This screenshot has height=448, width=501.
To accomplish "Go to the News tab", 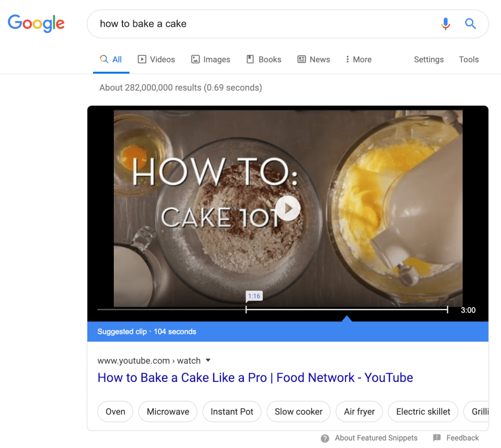I will click(314, 59).
